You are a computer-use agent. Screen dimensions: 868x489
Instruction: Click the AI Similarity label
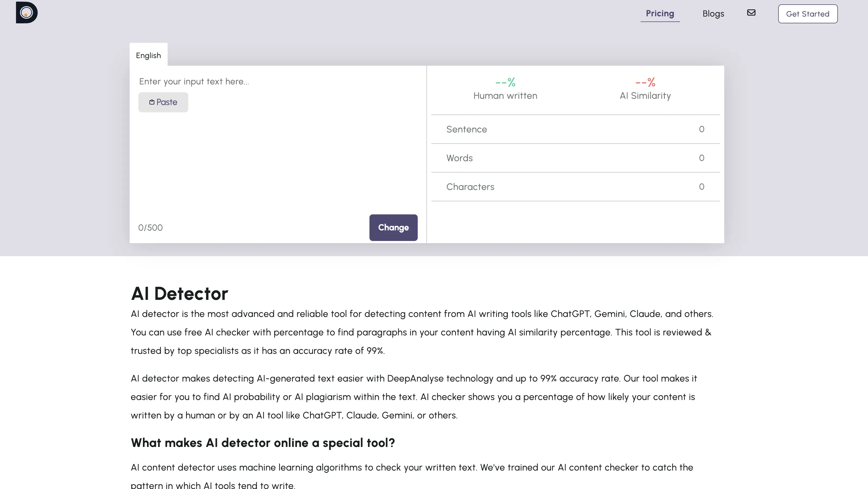pyautogui.click(x=645, y=96)
